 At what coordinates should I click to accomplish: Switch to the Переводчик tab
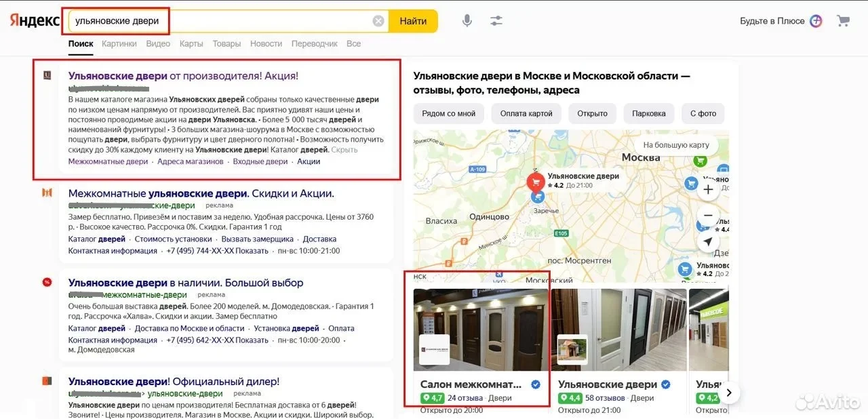(314, 43)
